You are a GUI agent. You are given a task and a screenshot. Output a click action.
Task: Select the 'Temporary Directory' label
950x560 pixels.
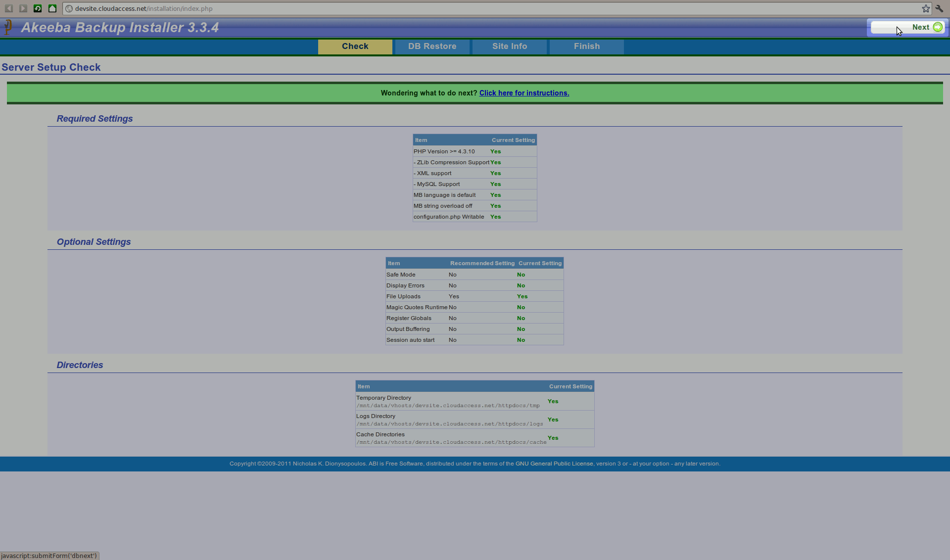(383, 398)
